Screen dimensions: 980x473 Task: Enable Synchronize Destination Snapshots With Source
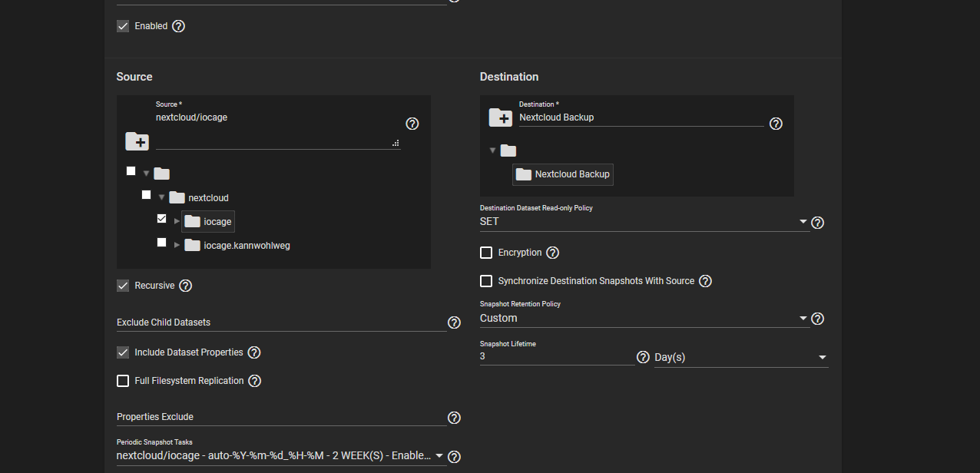486,281
